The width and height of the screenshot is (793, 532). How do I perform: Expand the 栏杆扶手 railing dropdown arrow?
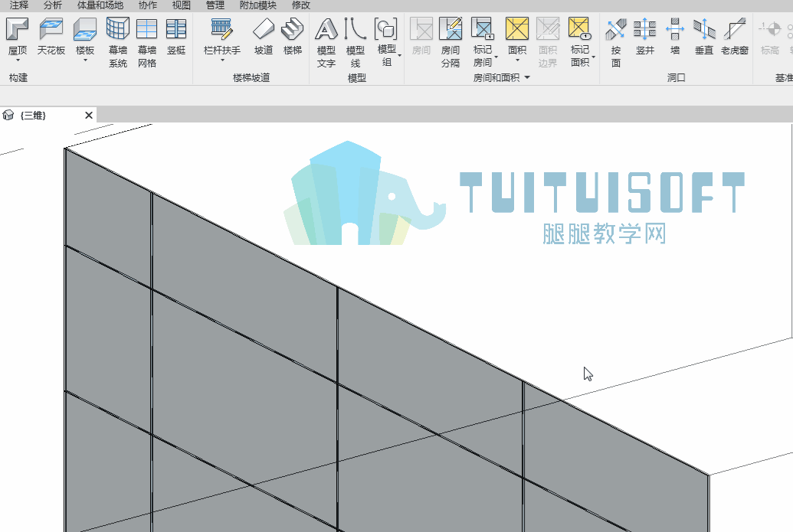point(222,60)
